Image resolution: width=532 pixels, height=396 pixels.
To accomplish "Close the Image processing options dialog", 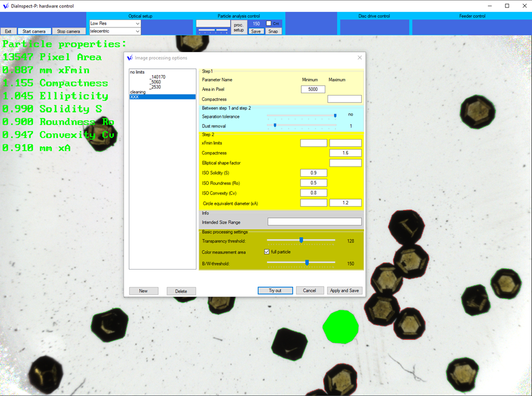I will 360,58.
